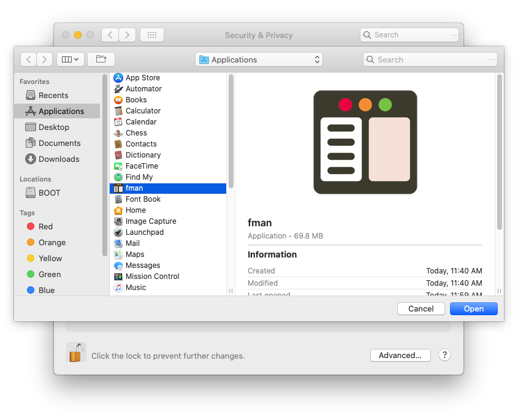Filter by the Green tag

point(57,274)
